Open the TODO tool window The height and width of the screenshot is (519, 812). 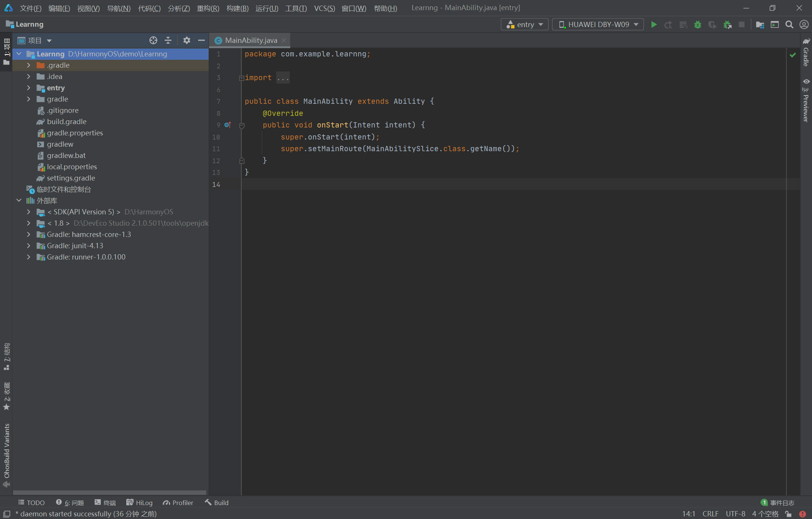[x=32, y=502]
